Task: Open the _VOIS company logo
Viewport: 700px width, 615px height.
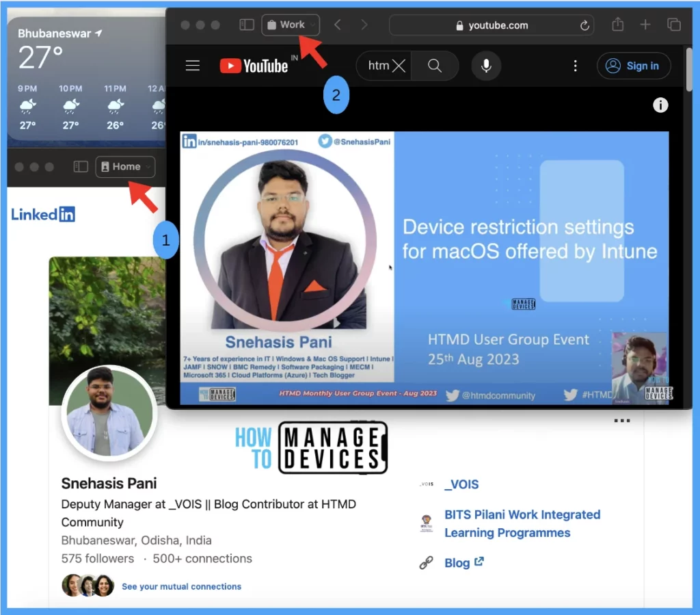Action: 427,484
